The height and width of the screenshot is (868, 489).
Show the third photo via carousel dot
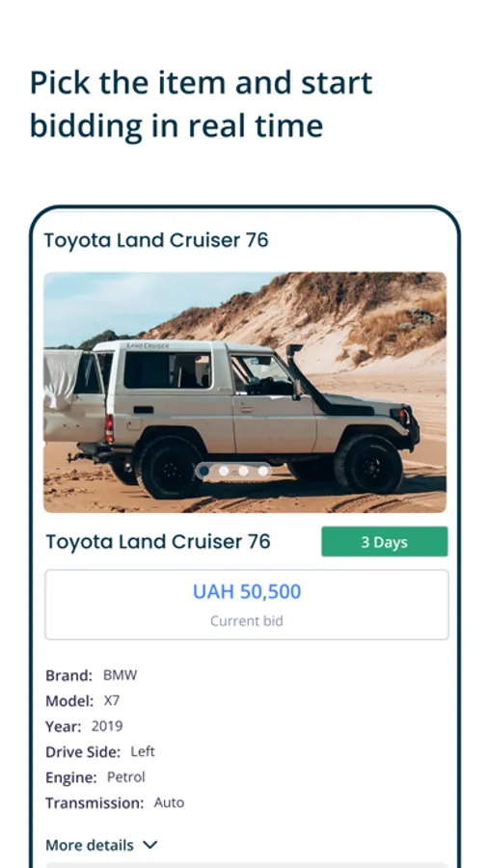pos(243,471)
